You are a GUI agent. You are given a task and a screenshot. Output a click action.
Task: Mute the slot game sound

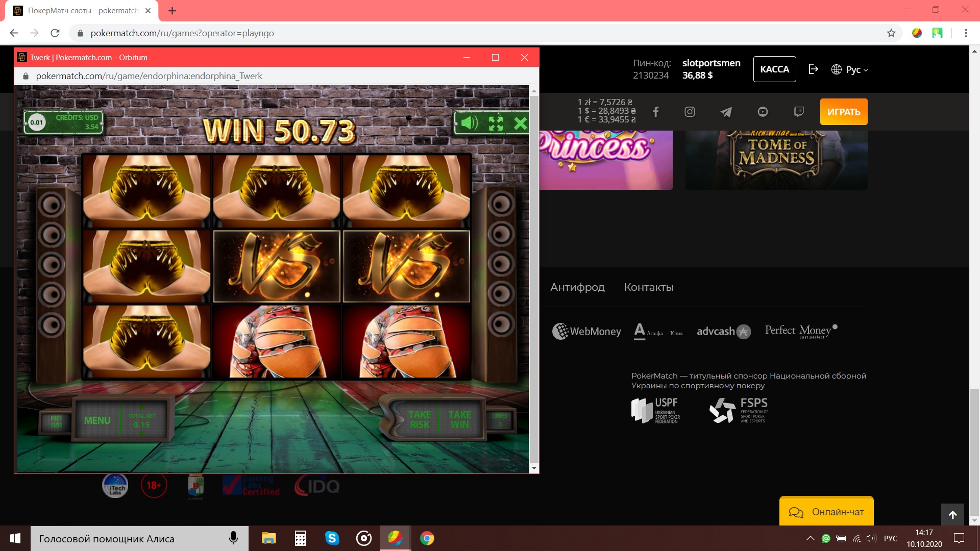click(x=469, y=123)
